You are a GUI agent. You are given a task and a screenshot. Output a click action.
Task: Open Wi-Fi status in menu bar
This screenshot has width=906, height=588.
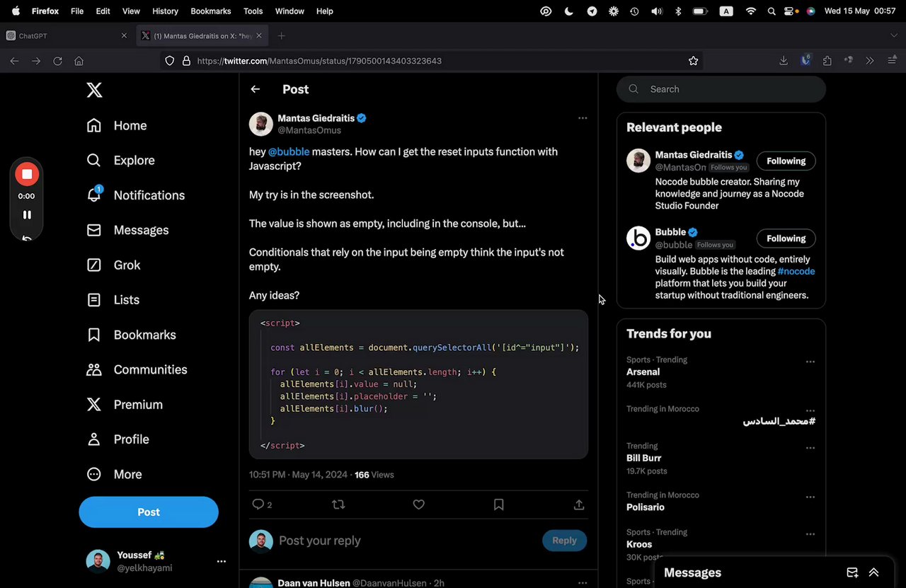pyautogui.click(x=751, y=11)
